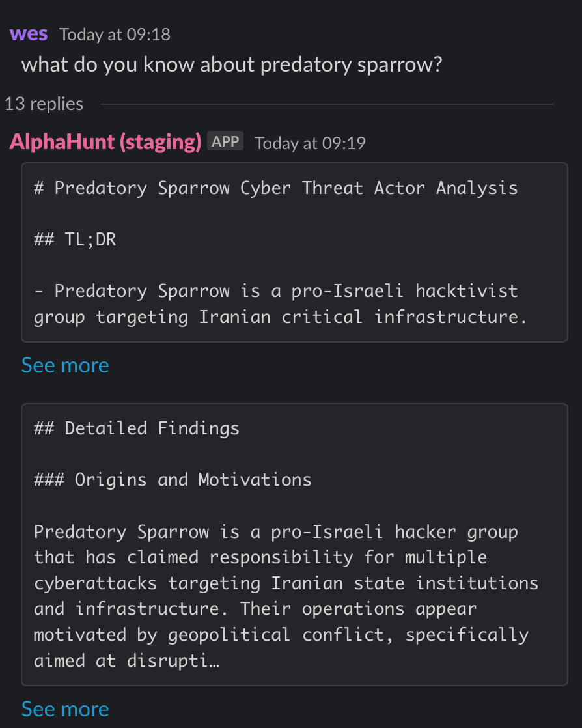This screenshot has width=582, height=728.
Task: Open the 13 replies thread label
Action: tap(44, 104)
